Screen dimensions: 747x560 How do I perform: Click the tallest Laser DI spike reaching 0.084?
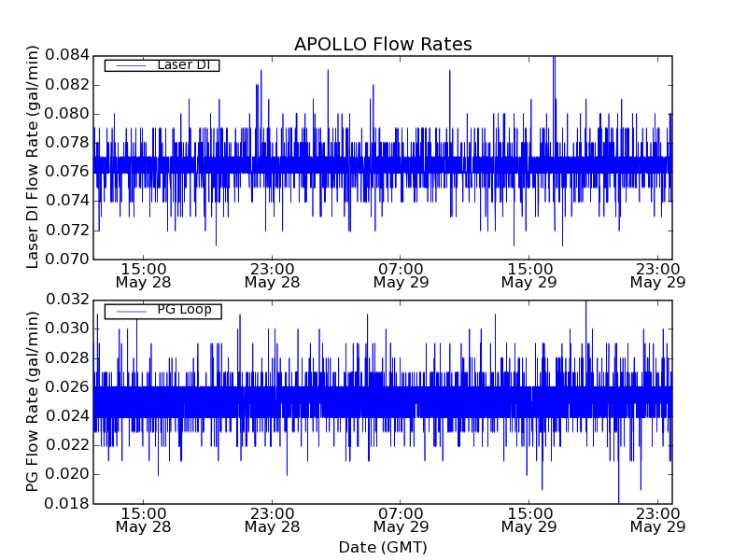click(x=554, y=58)
